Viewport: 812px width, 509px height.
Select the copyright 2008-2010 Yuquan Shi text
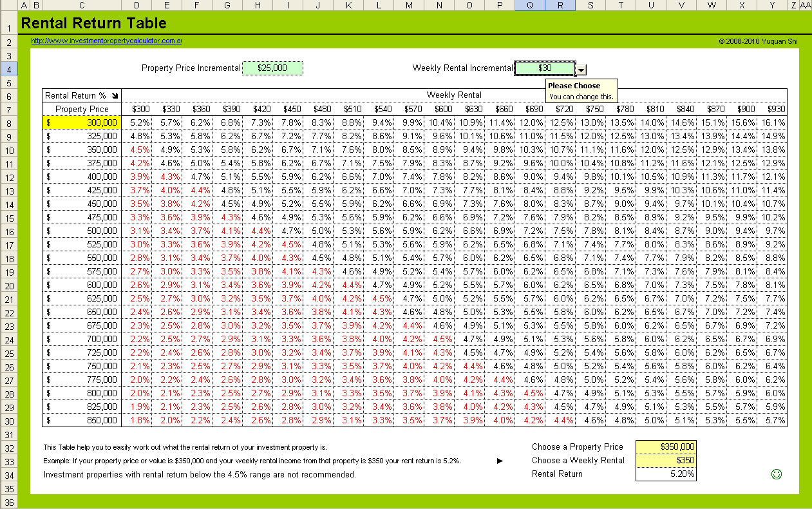(x=758, y=41)
